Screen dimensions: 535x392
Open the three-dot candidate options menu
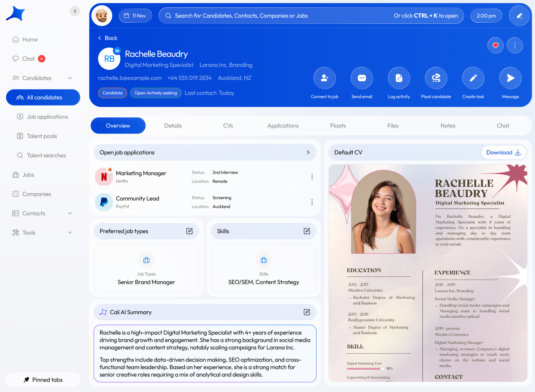(515, 45)
